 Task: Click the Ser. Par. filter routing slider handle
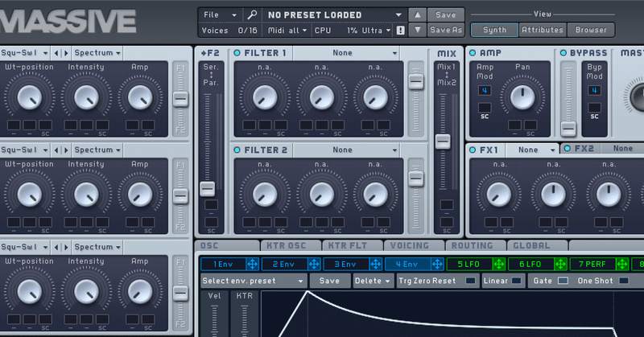[208, 189]
